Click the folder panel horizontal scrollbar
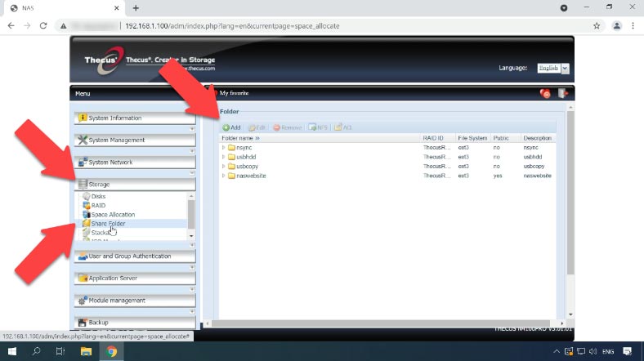This screenshot has width=644, height=361. [x=380, y=323]
